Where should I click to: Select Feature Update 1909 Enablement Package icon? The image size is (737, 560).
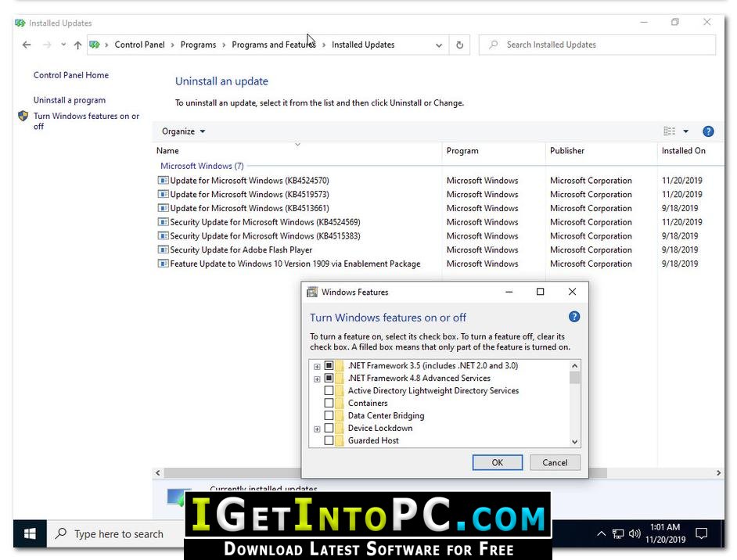[x=163, y=264]
